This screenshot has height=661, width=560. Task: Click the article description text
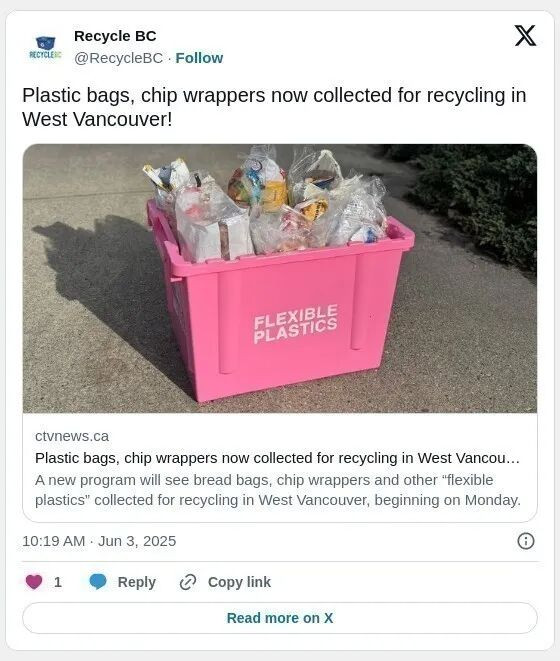coord(278,490)
